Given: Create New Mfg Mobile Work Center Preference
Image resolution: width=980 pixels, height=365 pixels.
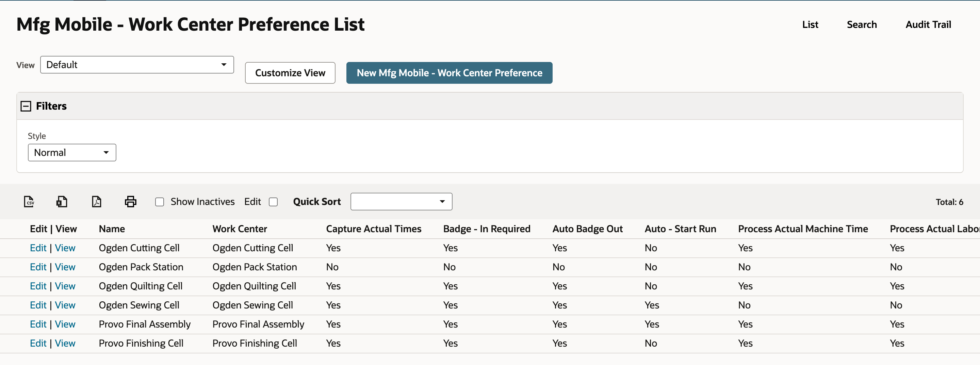Looking at the screenshot, I should [x=449, y=73].
